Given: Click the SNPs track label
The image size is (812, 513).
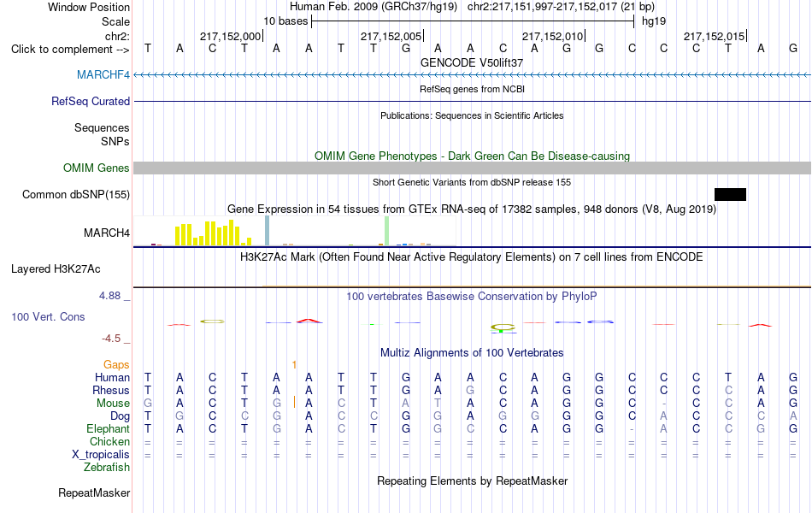Looking at the screenshot, I should tap(115, 141).
